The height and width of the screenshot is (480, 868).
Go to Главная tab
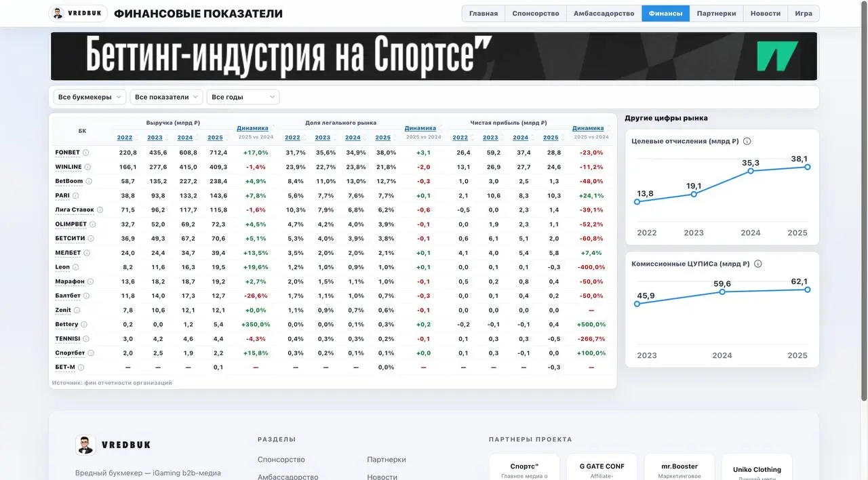point(484,14)
